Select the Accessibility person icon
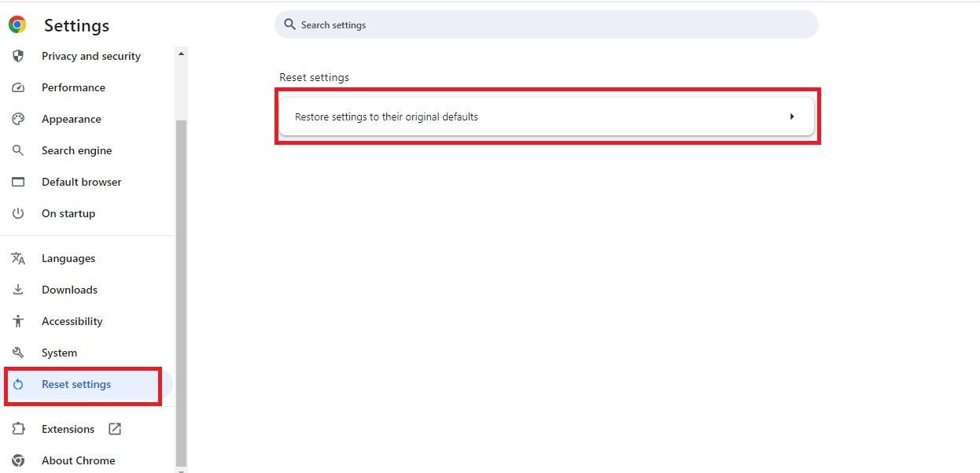The image size is (980, 473). [x=18, y=321]
